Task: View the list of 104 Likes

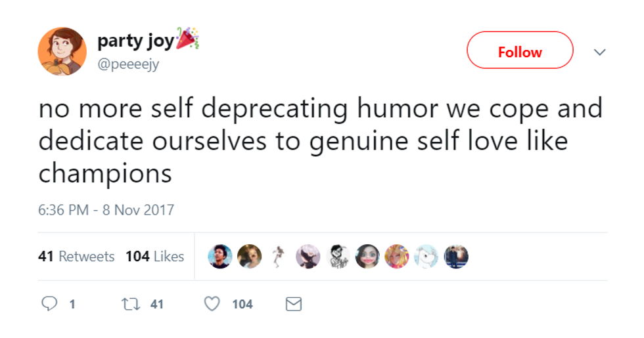Action: click(154, 257)
